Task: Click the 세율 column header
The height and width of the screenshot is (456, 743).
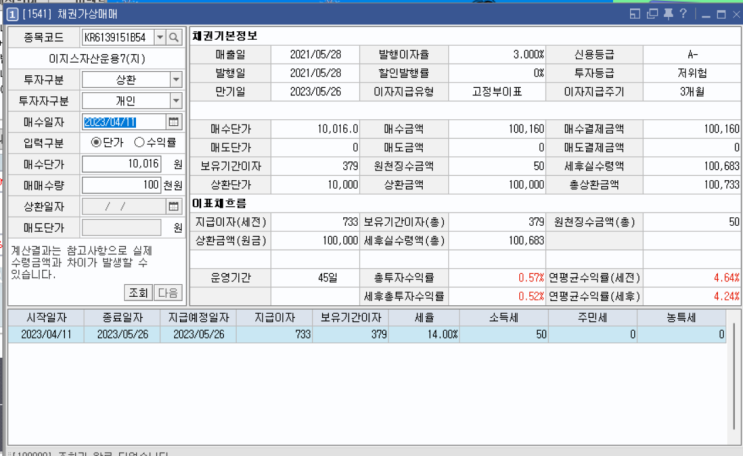Action: (424, 318)
